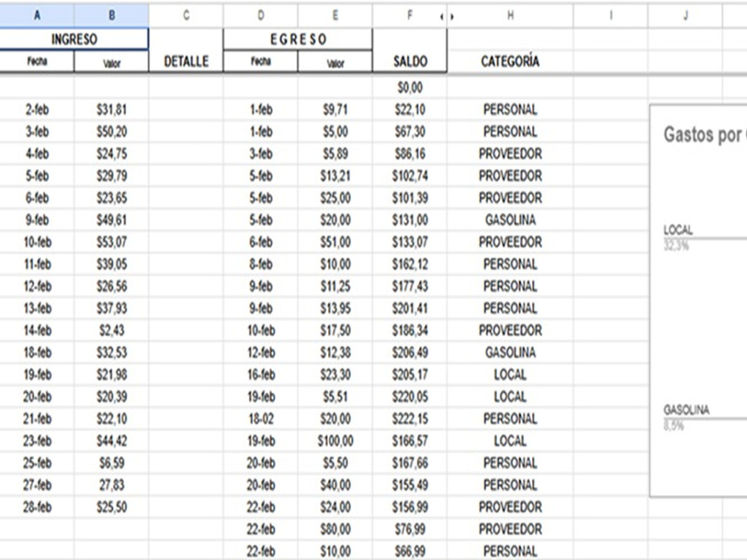Screen dimensions: 747x560
Task: Select column H header
Action: coord(510,15)
